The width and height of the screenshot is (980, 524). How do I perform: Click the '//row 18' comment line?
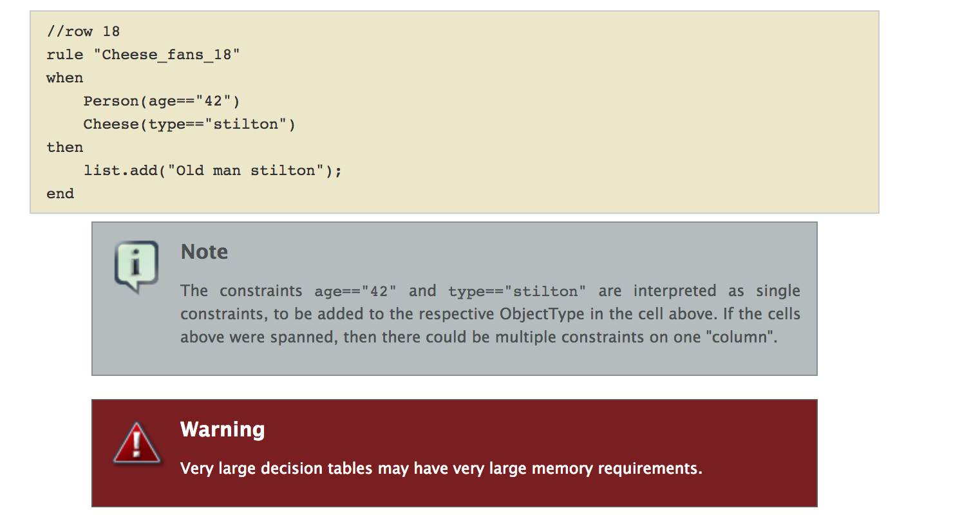(83, 32)
